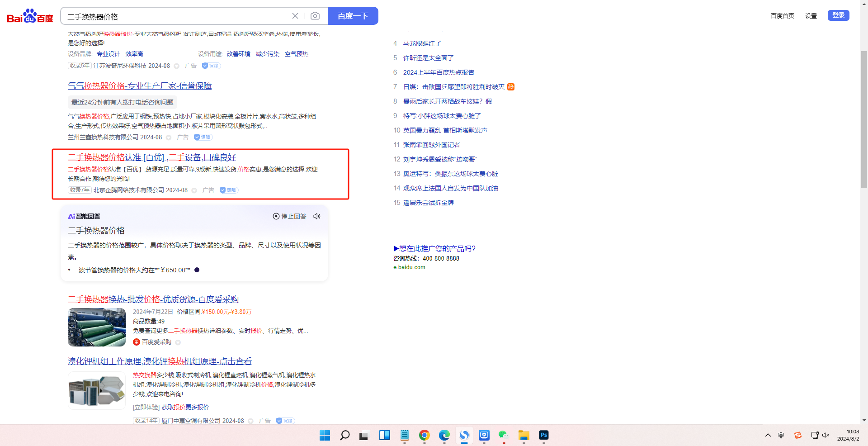Viewport: 868px width, 446px height.
Task: Play the AI answer aloud with speaker icon
Action: (x=317, y=216)
